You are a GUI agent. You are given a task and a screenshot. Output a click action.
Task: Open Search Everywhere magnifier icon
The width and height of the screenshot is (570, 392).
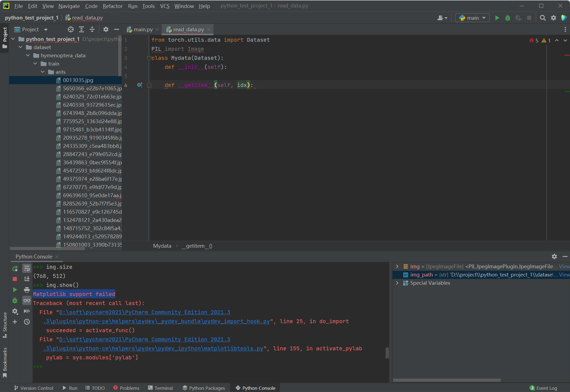(543, 18)
